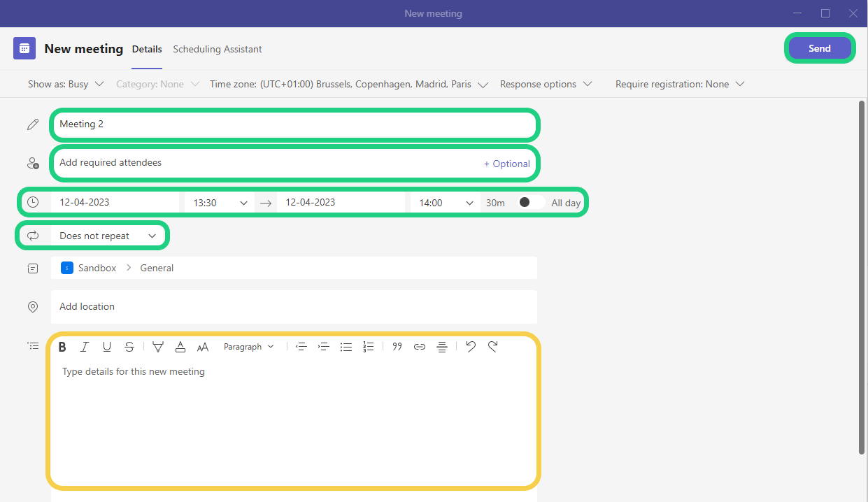Screen dimensions: 868x502
Task: Open the Require registration: None dropdown
Action: point(679,84)
